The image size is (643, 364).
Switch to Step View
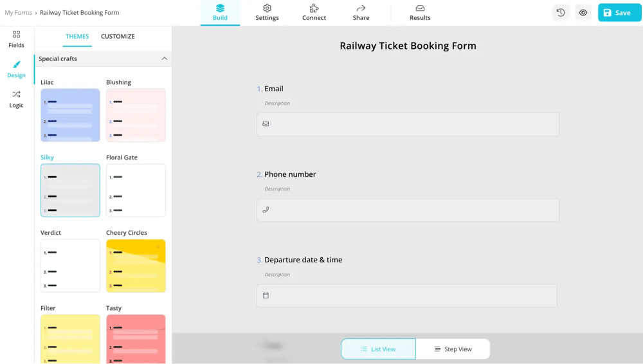pos(453,349)
